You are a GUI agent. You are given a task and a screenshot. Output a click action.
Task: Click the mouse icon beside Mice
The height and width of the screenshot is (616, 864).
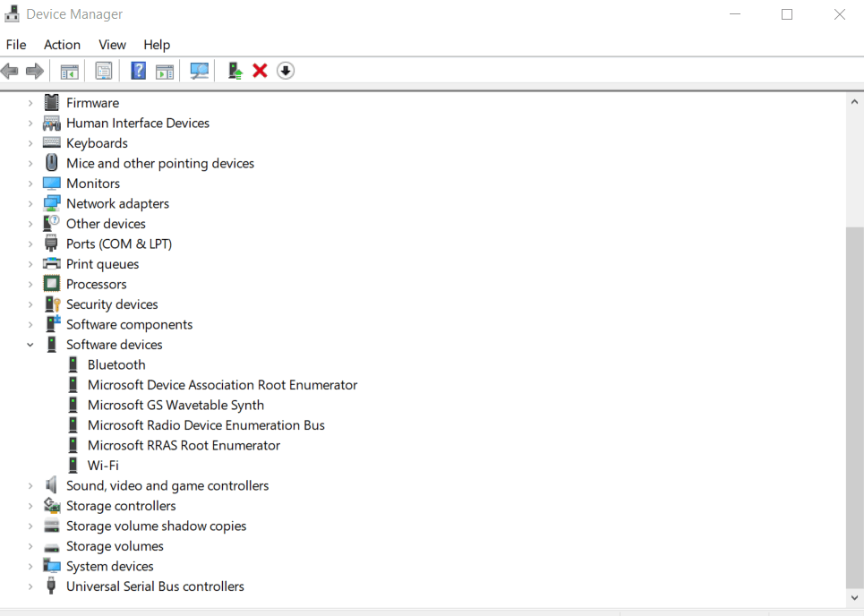[51, 163]
